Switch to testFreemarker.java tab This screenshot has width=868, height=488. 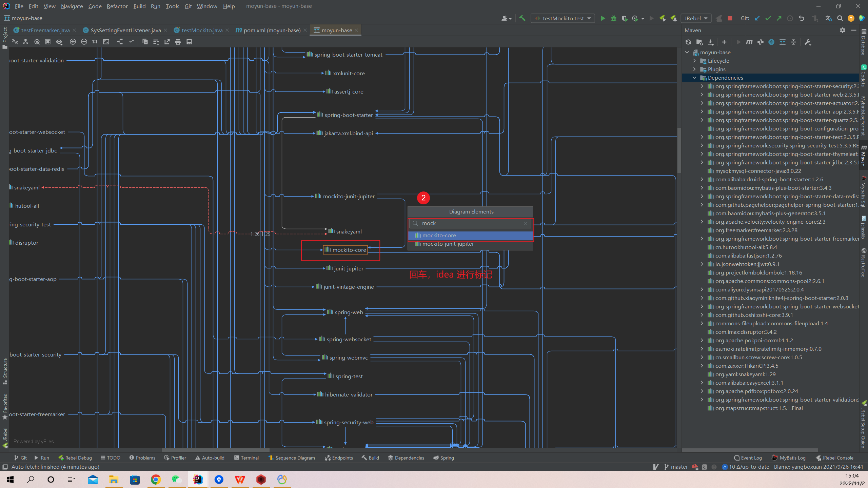click(x=45, y=30)
